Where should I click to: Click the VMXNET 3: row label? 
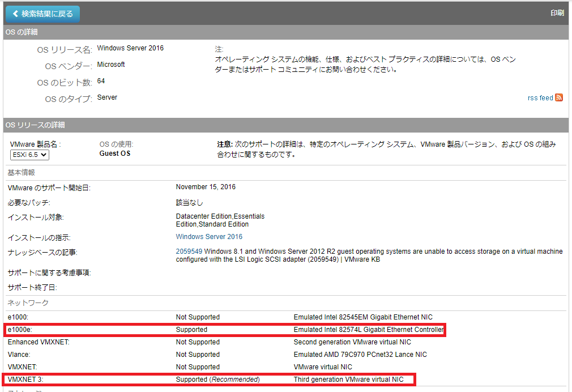tap(25, 379)
